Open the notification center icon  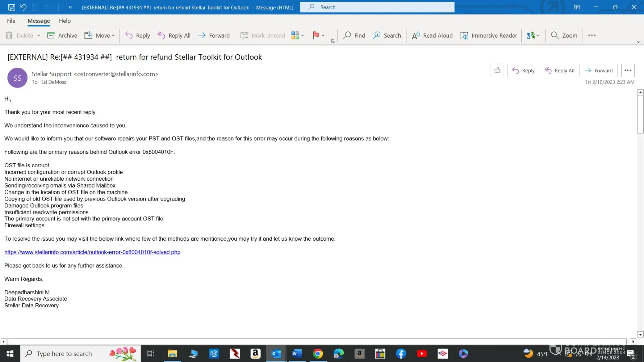631,354
